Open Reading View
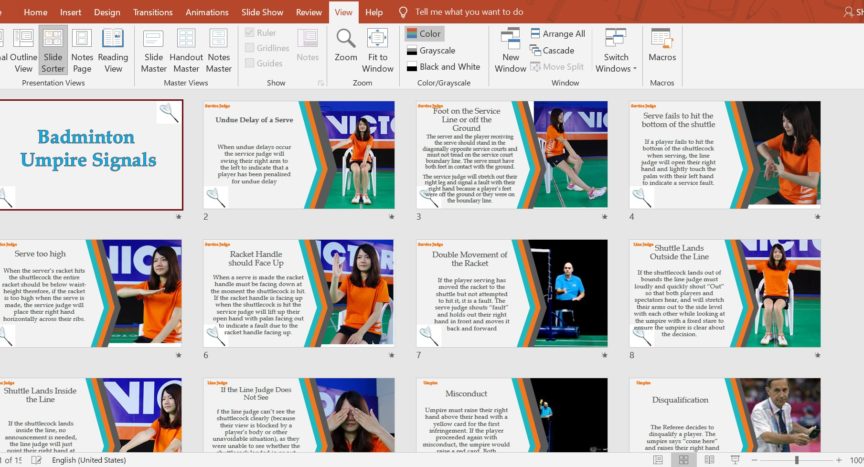This screenshot has height=467, width=864. 113,49
